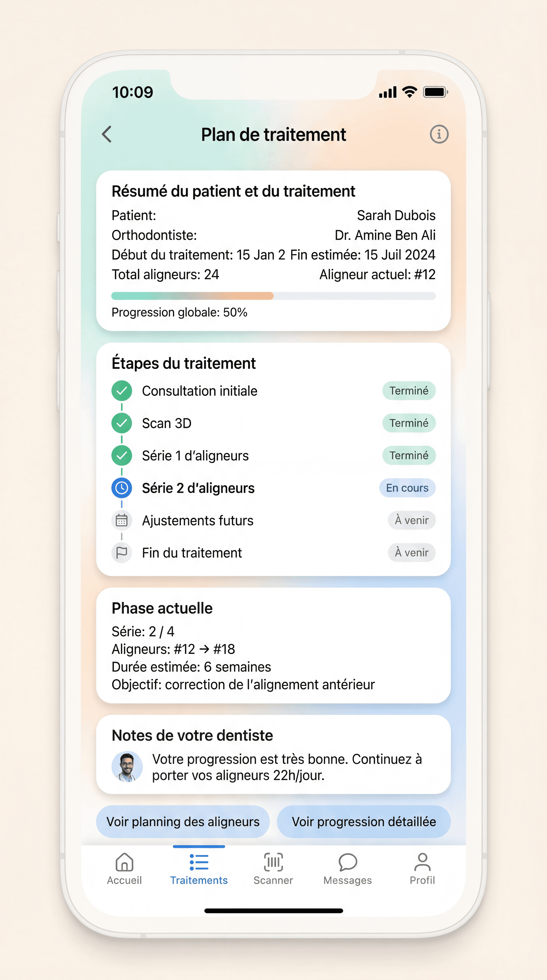
Task: Tap the back arrow in header
Action: pyautogui.click(x=107, y=134)
